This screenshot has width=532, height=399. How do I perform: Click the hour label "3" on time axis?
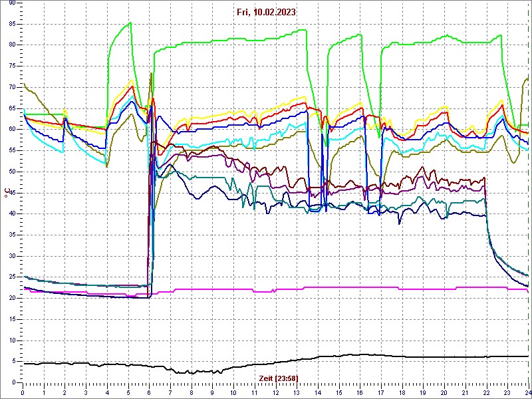[x=86, y=392]
